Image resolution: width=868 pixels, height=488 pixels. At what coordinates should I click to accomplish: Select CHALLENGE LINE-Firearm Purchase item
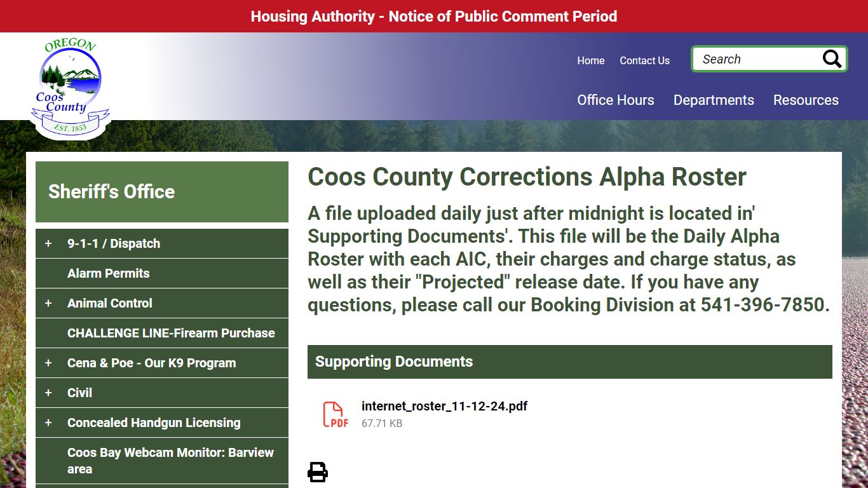[171, 333]
